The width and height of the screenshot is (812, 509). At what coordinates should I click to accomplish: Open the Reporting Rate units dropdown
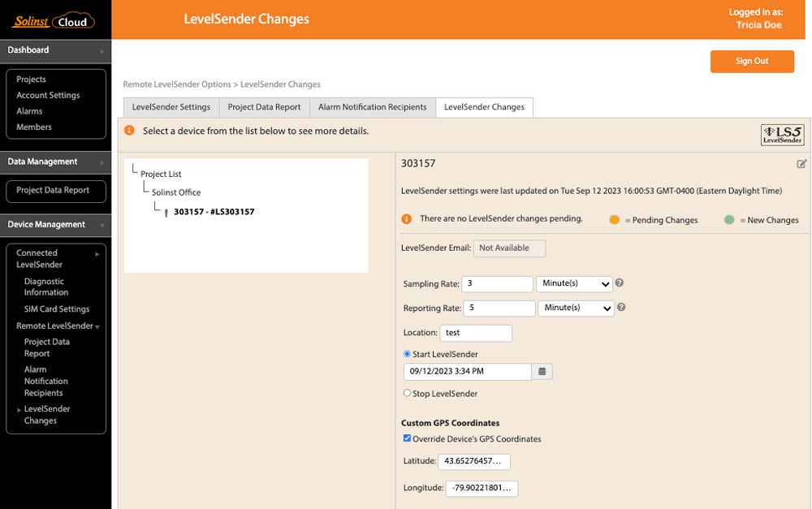576,308
